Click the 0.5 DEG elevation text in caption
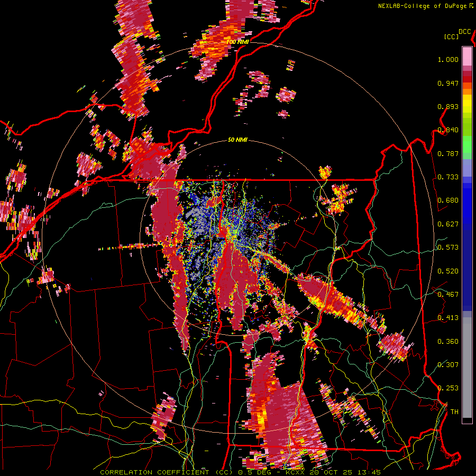The image size is (476, 476). (x=254, y=472)
